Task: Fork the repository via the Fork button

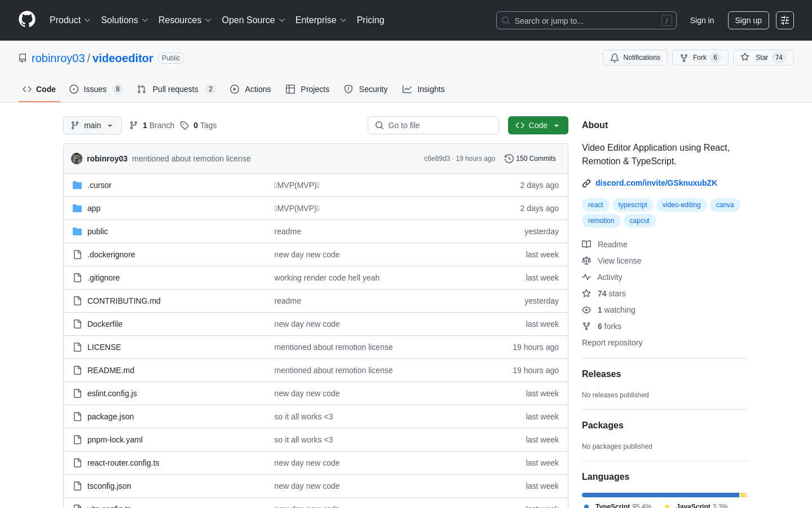Action: [x=700, y=58]
